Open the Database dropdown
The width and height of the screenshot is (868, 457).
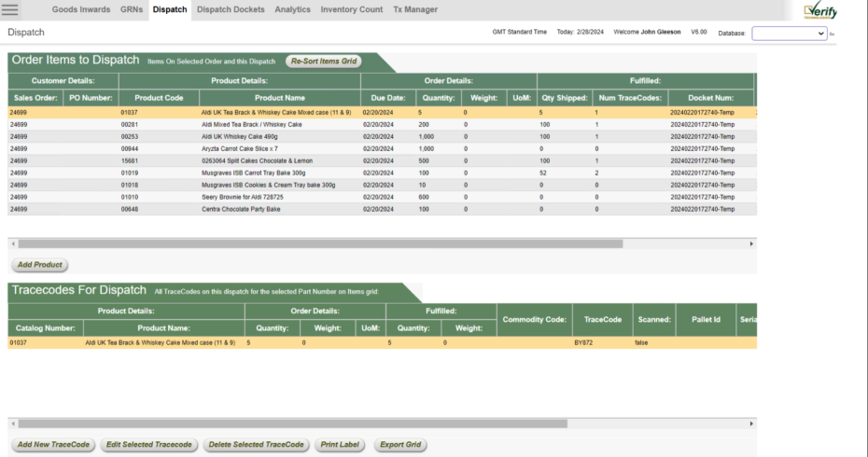[x=790, y=33]
